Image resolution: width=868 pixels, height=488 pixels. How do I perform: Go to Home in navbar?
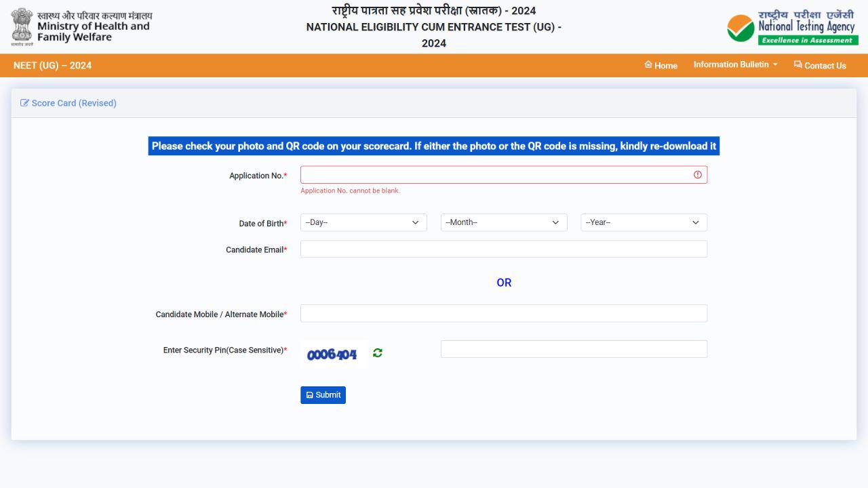[661, 65]
